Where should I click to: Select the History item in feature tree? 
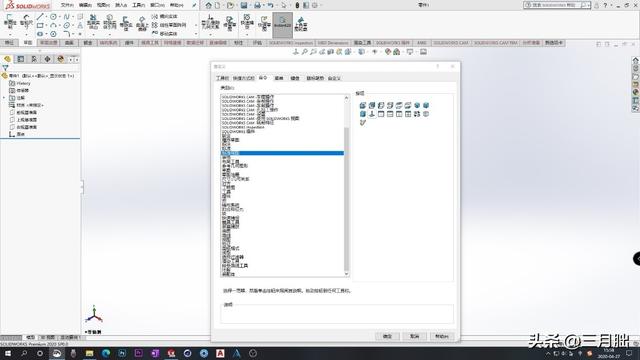coord(20,83)
